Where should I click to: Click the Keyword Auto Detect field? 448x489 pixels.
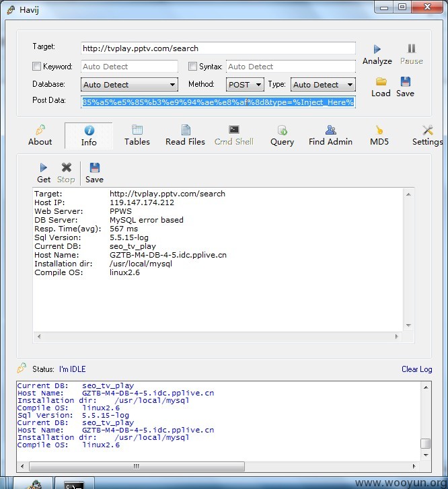[129, 67]
